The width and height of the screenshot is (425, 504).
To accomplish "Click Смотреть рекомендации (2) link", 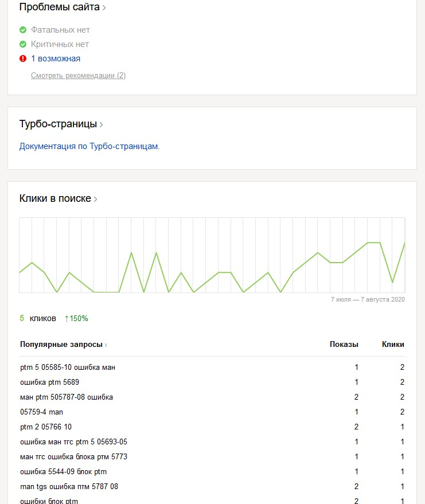I will pos(78,76).
